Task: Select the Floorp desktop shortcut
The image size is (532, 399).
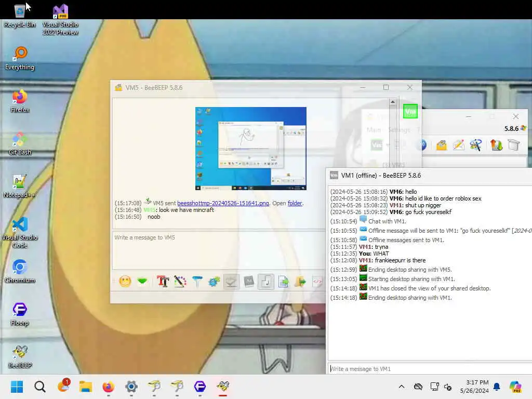Action: pyautogui.click(x=20, y=314)
